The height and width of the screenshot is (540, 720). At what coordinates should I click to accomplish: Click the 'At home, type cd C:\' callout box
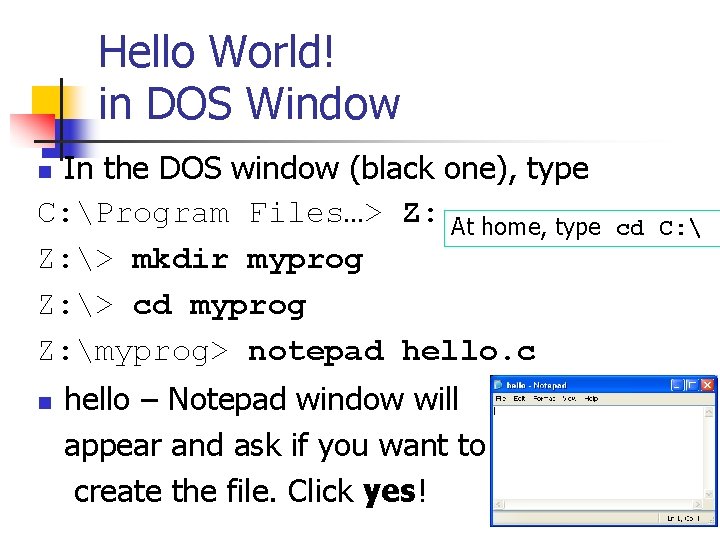(x=581, y=228)
